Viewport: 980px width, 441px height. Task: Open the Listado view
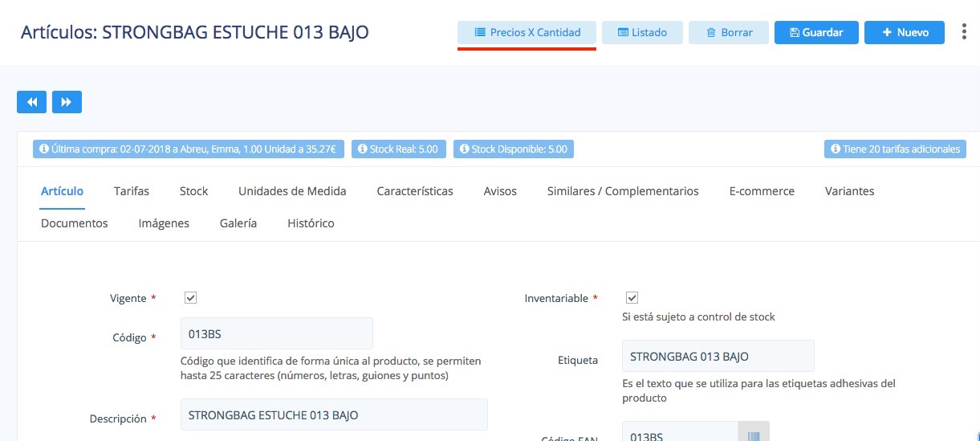click(642, 32)
